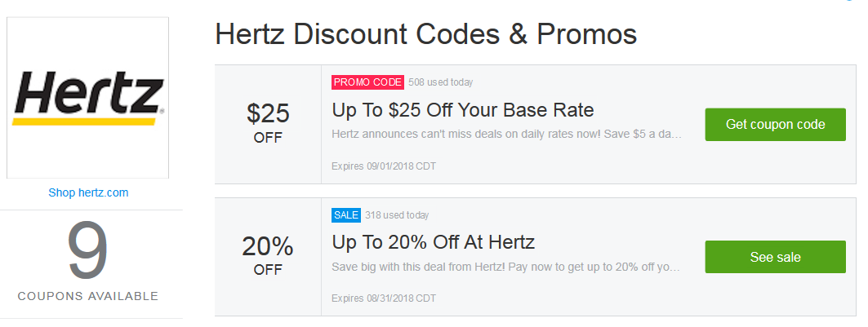Screen dimensions: 868x327
Task: Click the Expires 08/31/2018 CDT text
Action: tap(384, 298)
